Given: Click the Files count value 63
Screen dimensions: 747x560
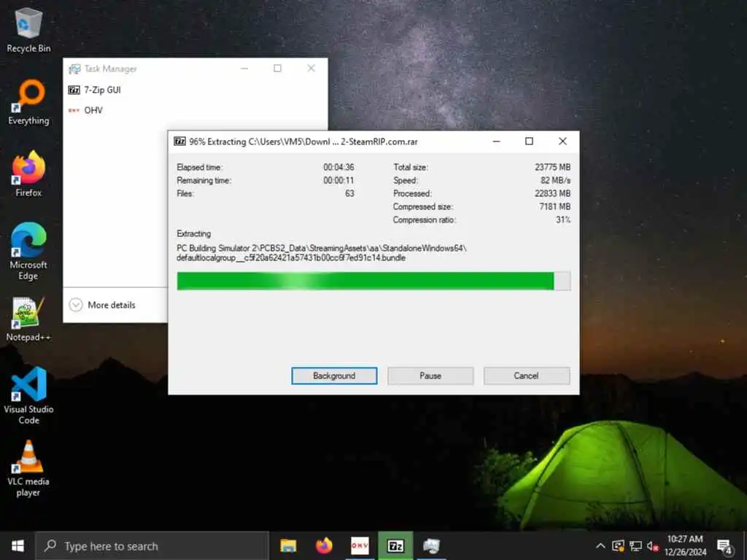Looking at the screenshot, I should 349,193.
